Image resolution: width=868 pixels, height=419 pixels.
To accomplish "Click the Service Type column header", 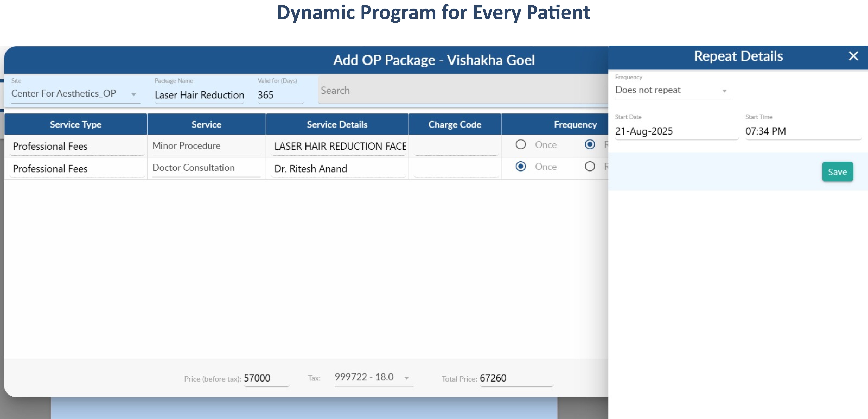I will [76, 124].
